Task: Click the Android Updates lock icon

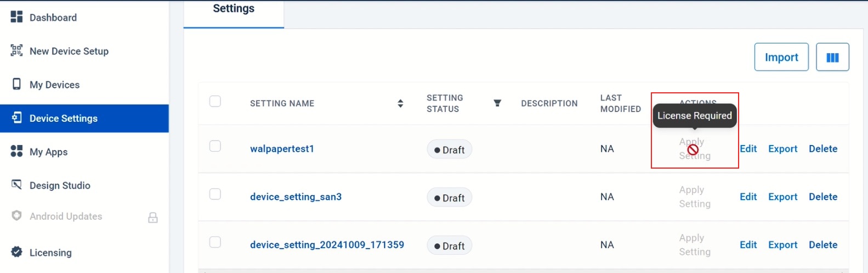Action: [x=153, y=218]
